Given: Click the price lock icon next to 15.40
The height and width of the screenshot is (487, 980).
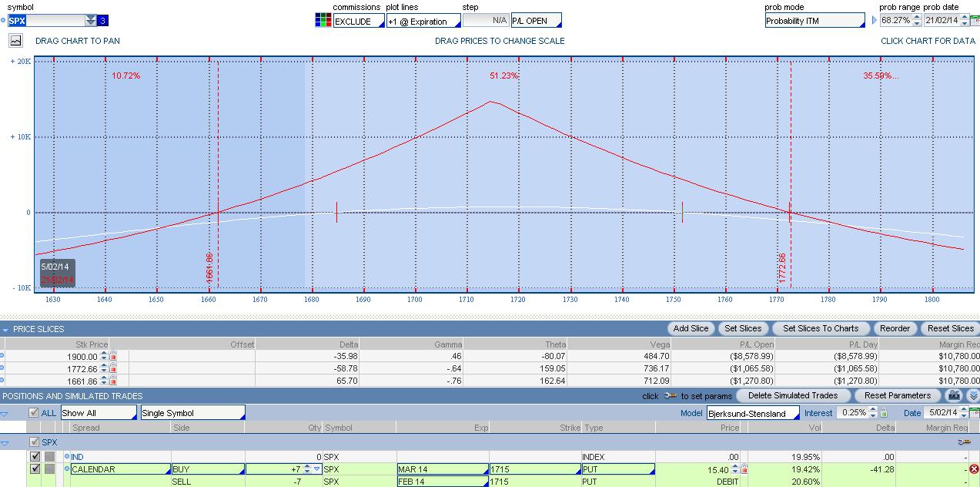Looking at the screenshot, I should [x=744, y=469].
